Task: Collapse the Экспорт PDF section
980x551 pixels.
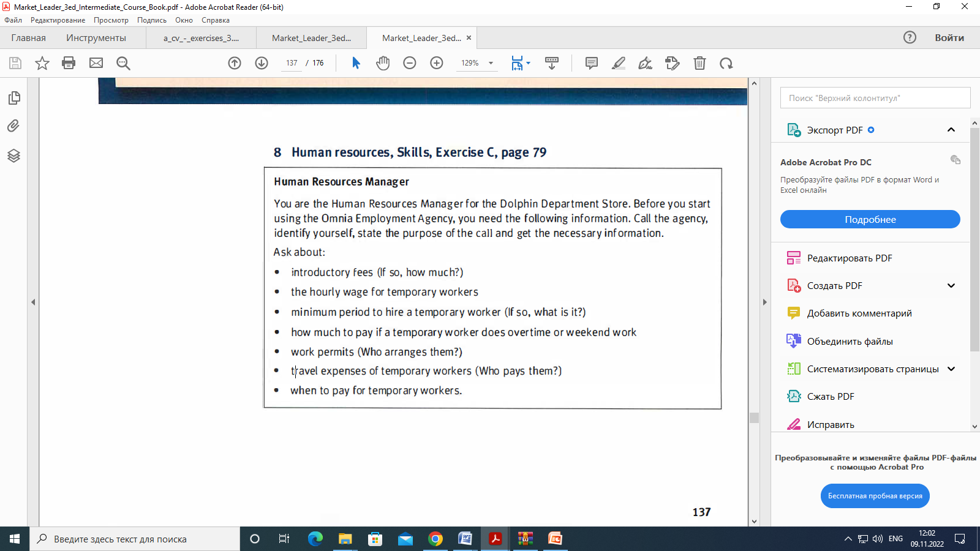Action: click(951, 130)
